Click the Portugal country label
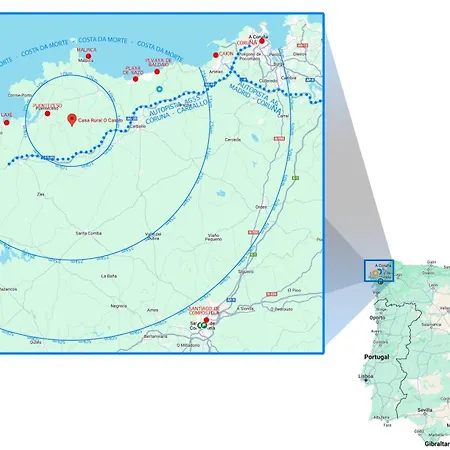450x450 pixels. coord(377,357)
